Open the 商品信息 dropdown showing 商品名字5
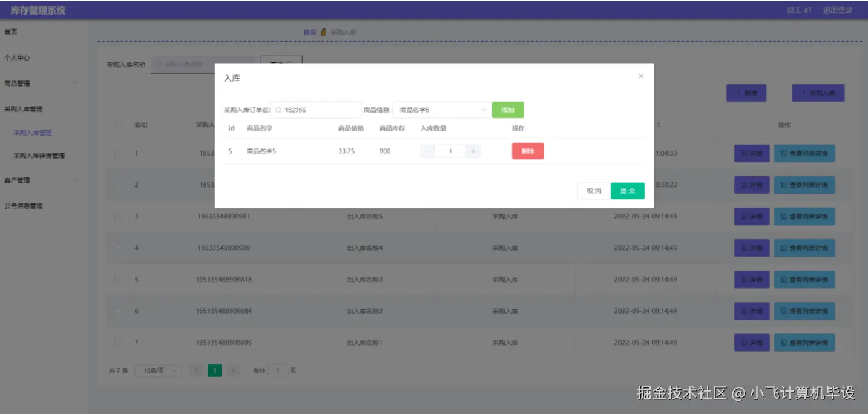Image resolution: width=868 pixels, height=414 pixels. pyautogui.click(x=441, y=110)
